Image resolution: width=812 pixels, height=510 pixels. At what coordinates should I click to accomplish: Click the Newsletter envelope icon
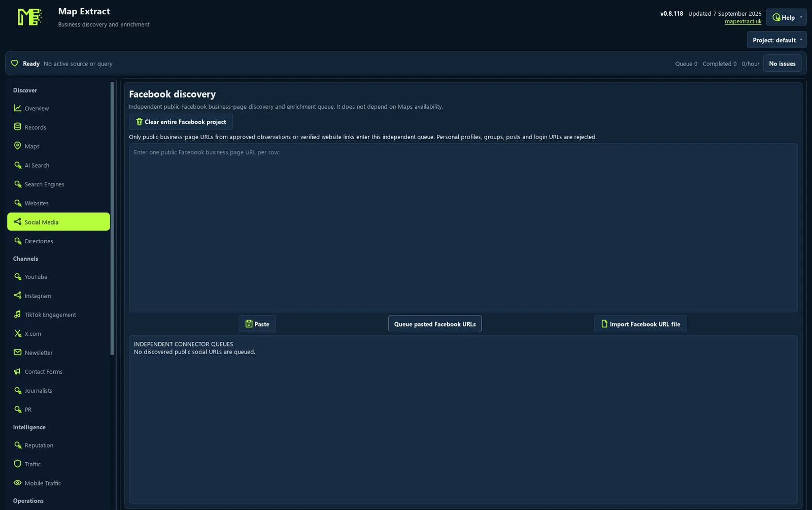pos(18,352)
